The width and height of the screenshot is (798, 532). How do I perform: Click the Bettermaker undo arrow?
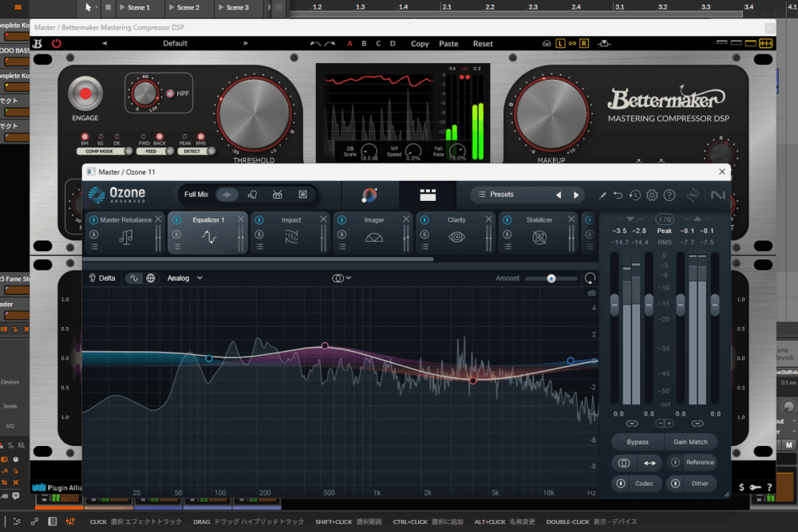tap(315, 44)
